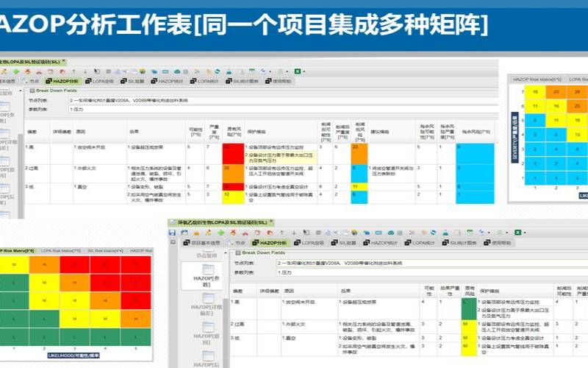Image resolution: width=588 pixels, height=368 pixels.
Task: Select the LOPA Risk Matrix[7*5] tab in the bottom-left matrix
Action: (x=61, y=250)
